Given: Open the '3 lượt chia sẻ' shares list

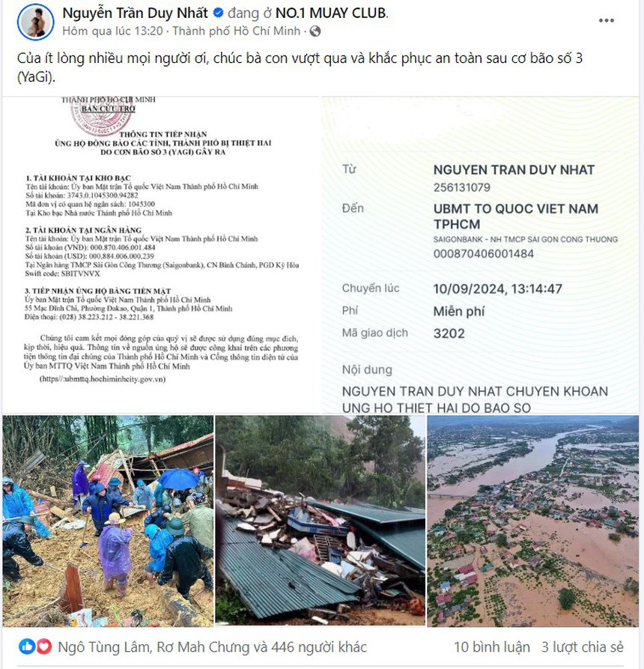Looking at the screenshot, I should (x=582, y=647).
